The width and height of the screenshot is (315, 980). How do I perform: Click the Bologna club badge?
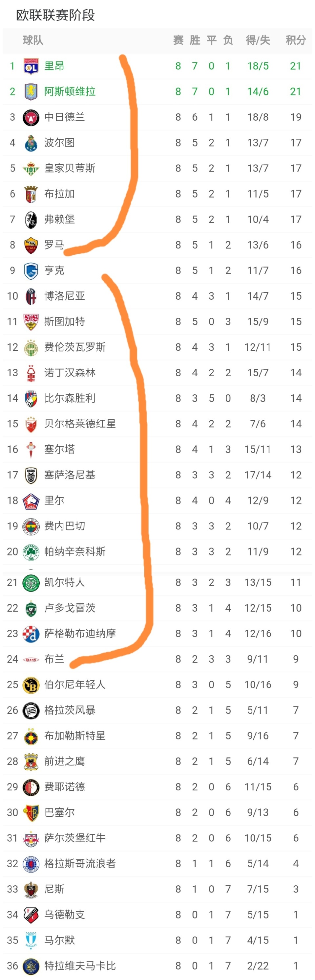click(x=31, y=296)
